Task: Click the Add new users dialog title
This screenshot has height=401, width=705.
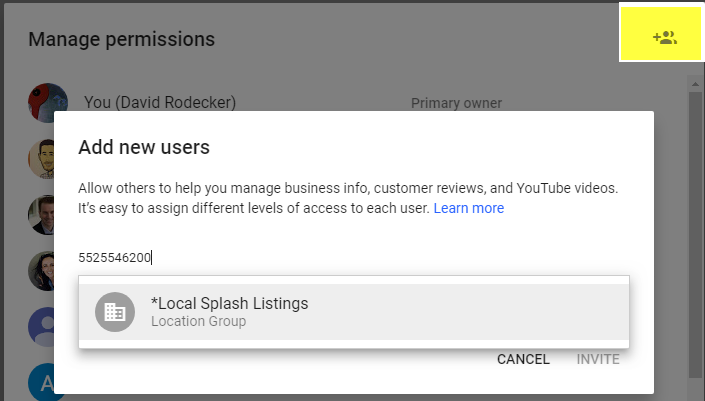Action: tap(144, 147)
